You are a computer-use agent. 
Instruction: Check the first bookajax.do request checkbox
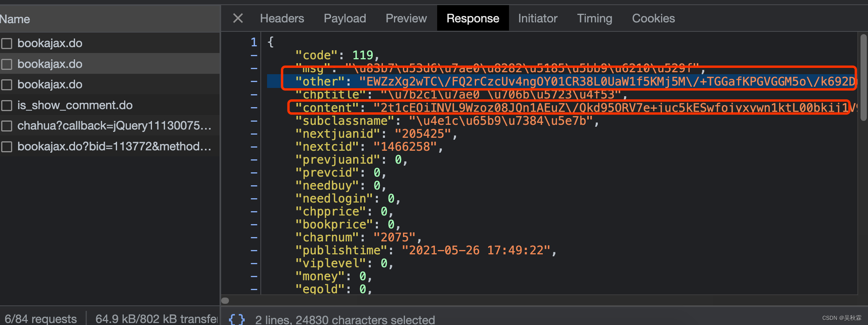pos(7,44)
